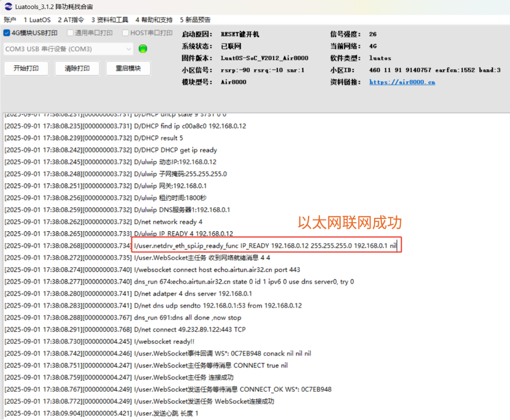This screenshot has height=420, width=510.
Task: Open the 5 新品预告 menu
Action: click(x=195, y=20)
